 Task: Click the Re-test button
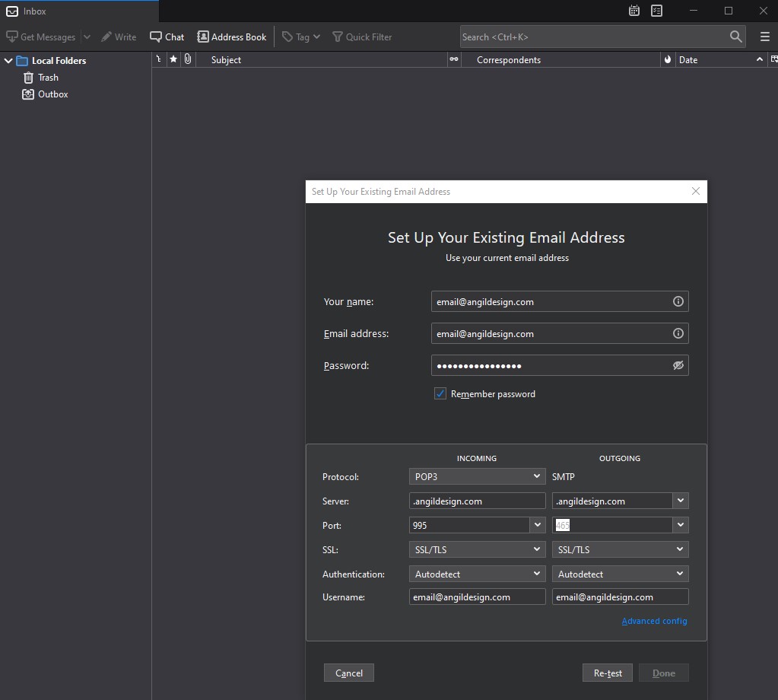(608, 673)
